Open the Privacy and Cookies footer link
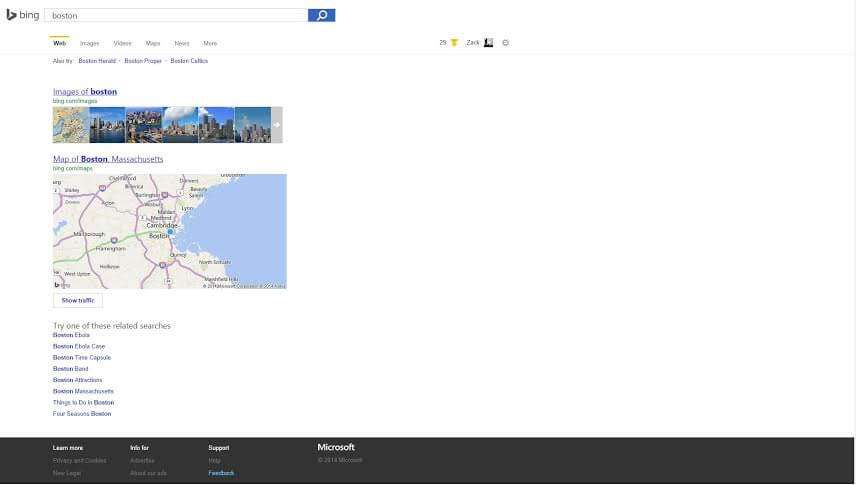Screen dimensions: 856x485 click(x=80, y=460)
